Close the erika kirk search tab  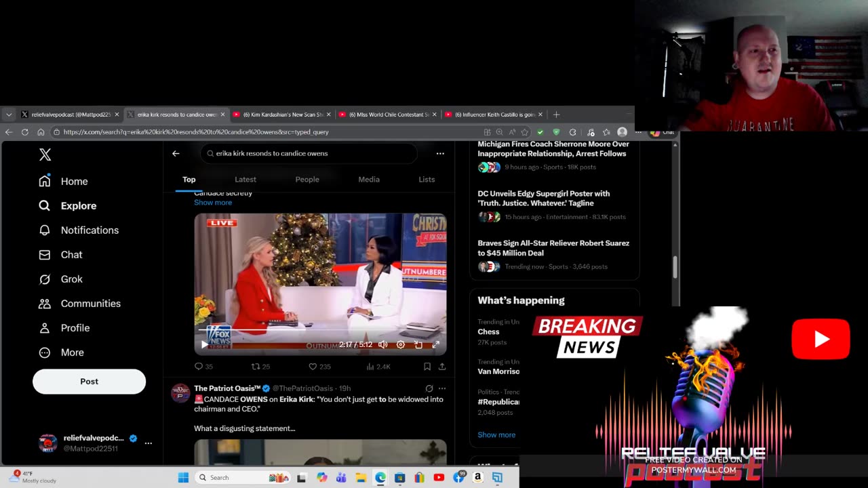222,115
